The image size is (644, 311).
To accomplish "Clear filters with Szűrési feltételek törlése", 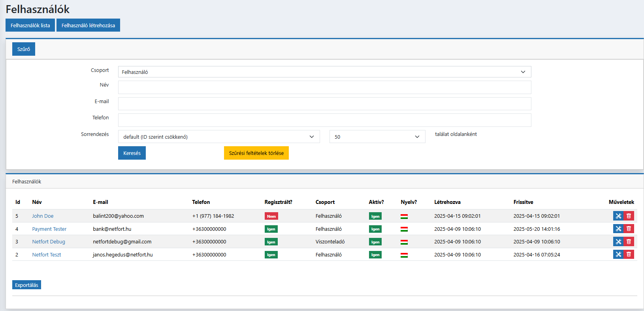I will point(256,153).
